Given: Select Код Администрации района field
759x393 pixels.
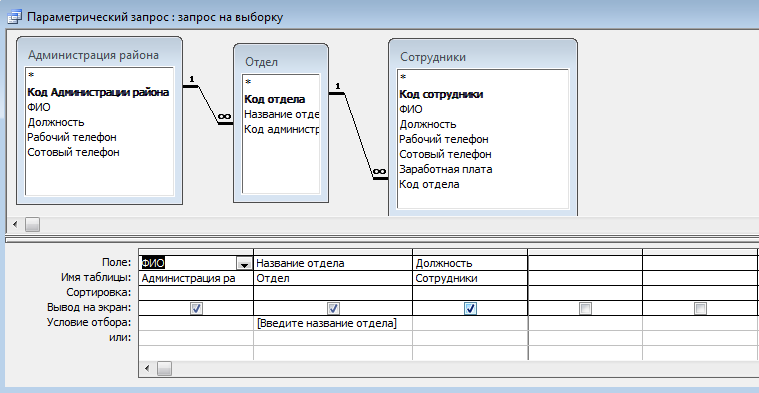Looking at the screenshot, I should point(98,92).
